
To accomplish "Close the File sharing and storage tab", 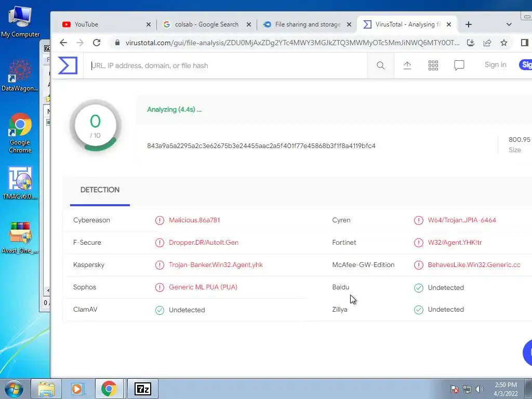I will [349, 24].
